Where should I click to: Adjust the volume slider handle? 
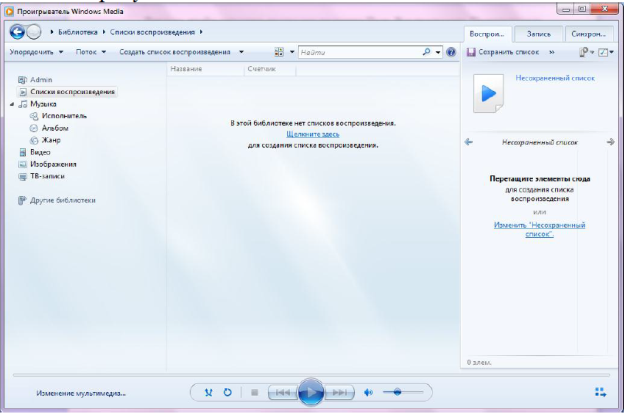(397, 392)
